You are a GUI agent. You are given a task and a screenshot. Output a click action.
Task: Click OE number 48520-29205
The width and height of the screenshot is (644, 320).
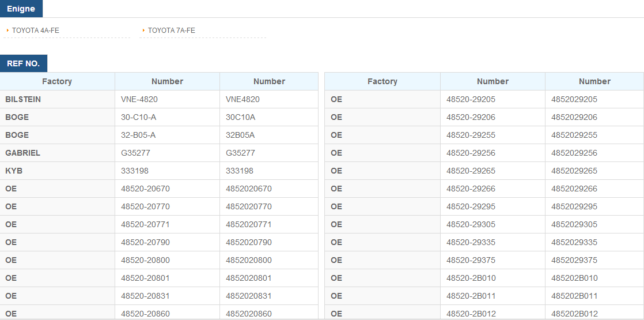[471, 100]
